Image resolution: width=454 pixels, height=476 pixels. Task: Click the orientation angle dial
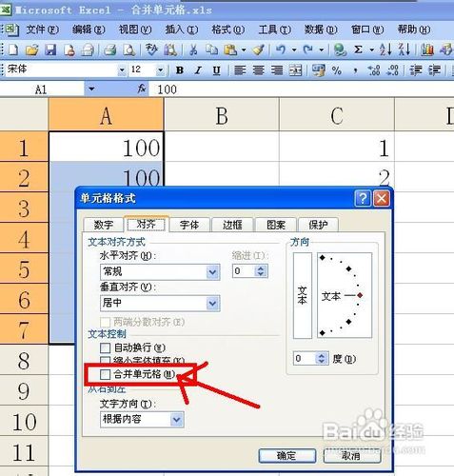click(x=345, y=295)
